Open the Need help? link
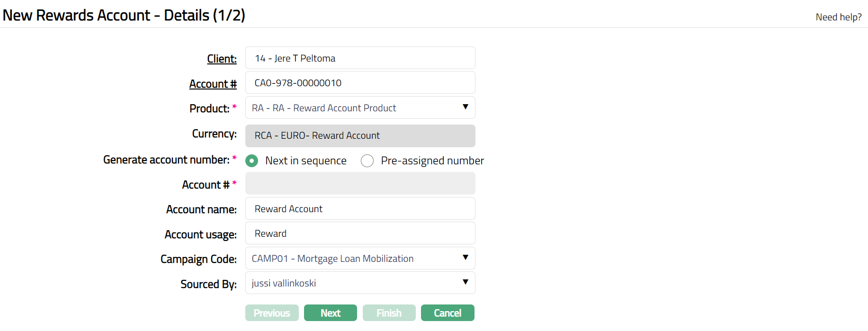This screenshot has height=331, width=868. pyautogui.click(x=838, y=17)
